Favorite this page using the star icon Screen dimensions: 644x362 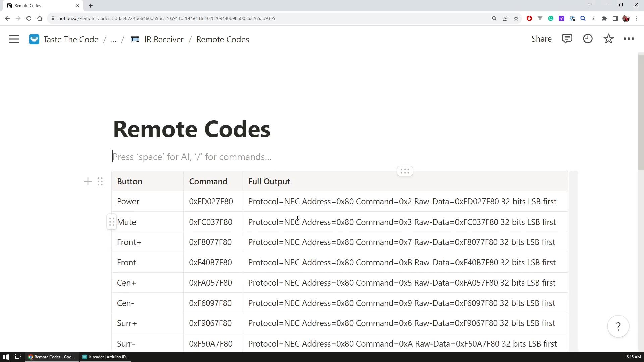[x=608, y=39]
